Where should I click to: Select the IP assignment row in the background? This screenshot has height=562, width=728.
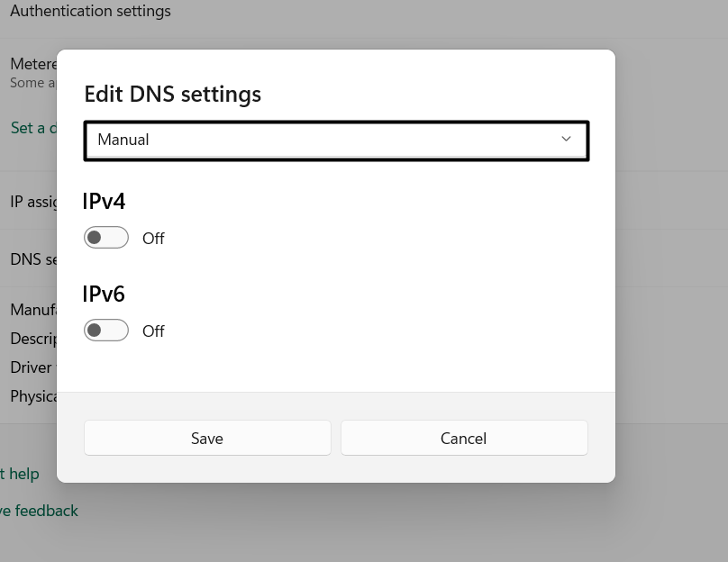33,202
